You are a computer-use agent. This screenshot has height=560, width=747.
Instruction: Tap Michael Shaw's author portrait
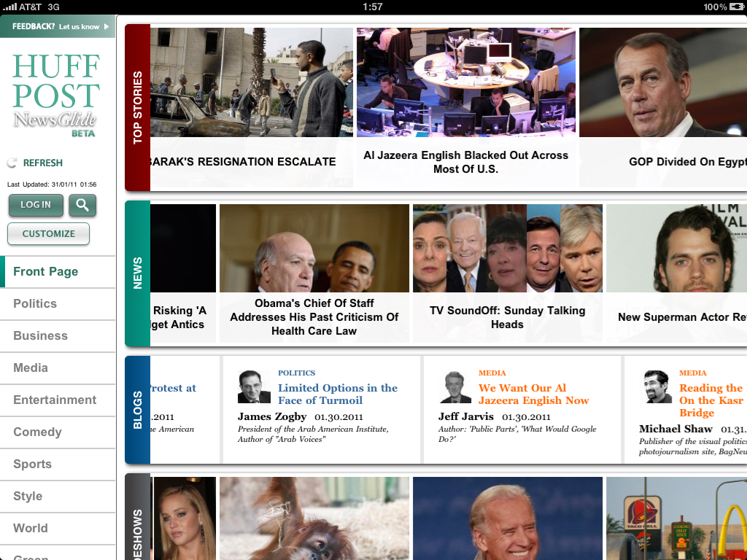coord(655,386)
